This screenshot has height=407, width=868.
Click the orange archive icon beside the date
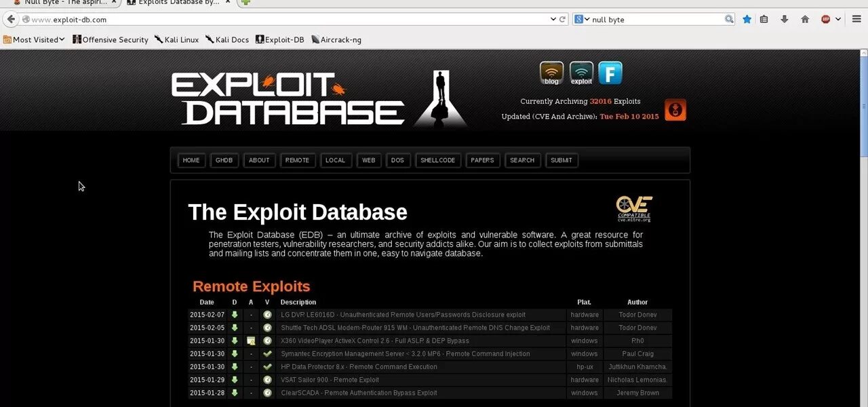tap(675, 110)
